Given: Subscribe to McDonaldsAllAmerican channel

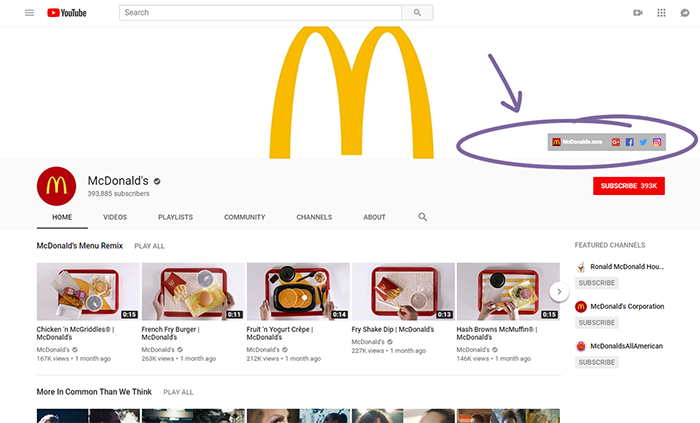Looking at the screenshot, I should point(597,362).
